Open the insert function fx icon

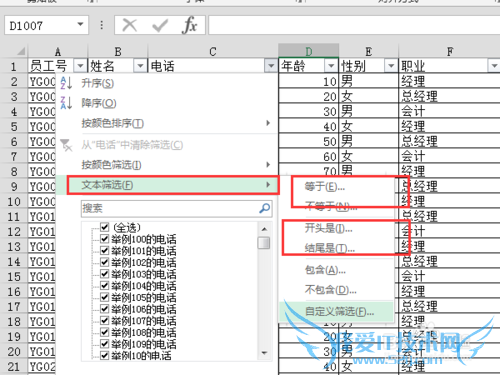click(190, 25)
